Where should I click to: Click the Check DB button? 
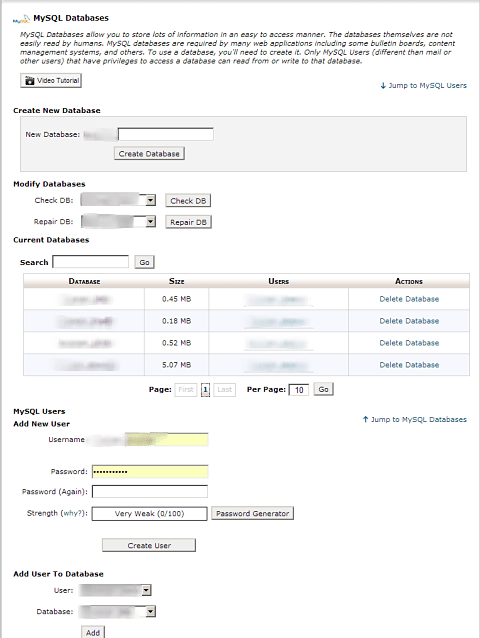[188, 201]
